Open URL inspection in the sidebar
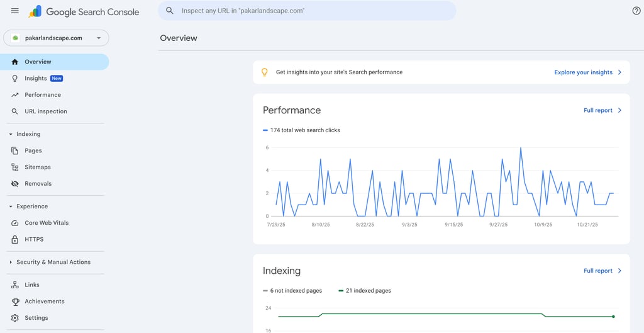The image size is (644, 333). 45,111
